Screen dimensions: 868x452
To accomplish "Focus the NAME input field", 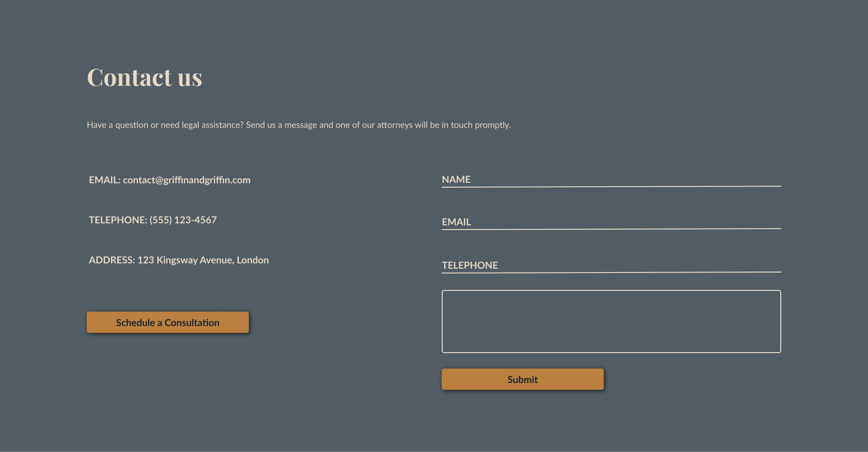I will pos(611,179).
